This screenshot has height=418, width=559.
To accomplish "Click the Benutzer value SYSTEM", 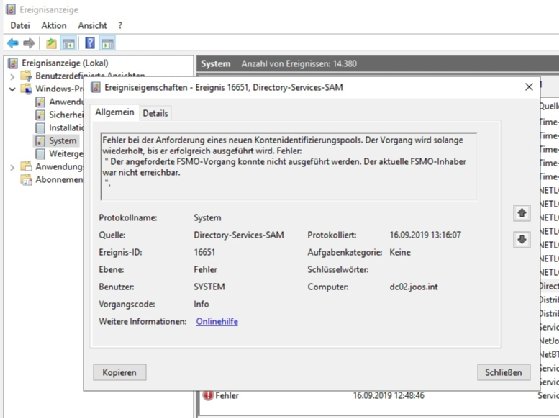I will point(209,287).
